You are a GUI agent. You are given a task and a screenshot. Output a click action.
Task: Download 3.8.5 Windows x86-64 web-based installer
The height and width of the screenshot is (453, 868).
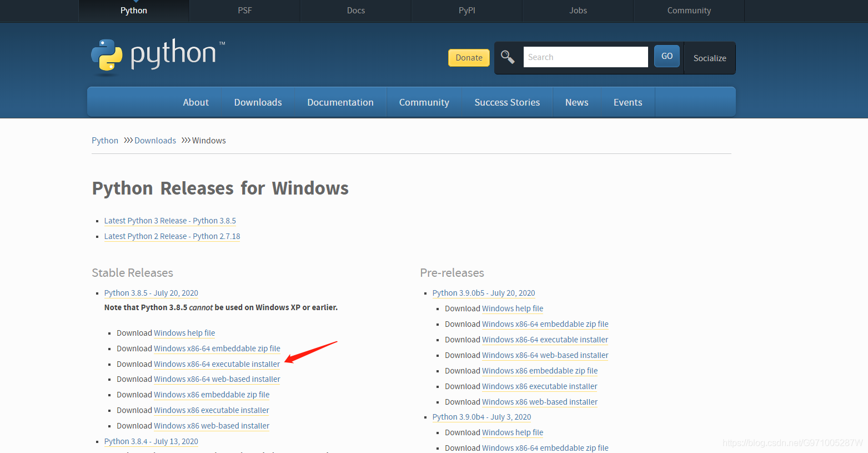(217, 379)
